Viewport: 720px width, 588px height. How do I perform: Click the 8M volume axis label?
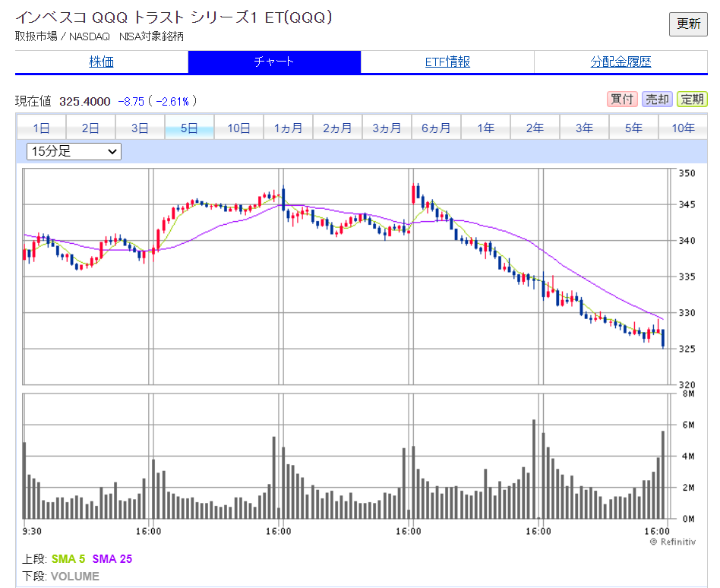688,394
